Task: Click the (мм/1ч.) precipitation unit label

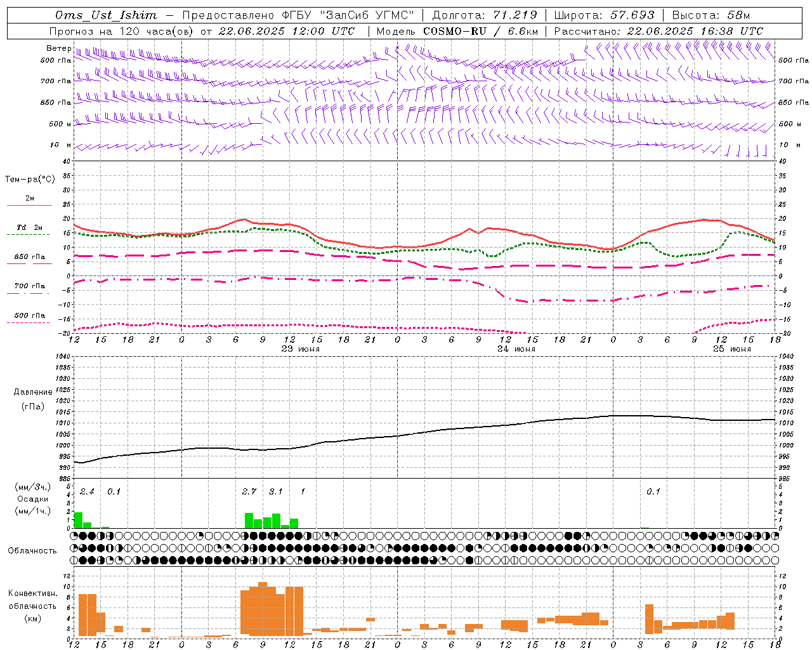Action: (x=32, y=511)
